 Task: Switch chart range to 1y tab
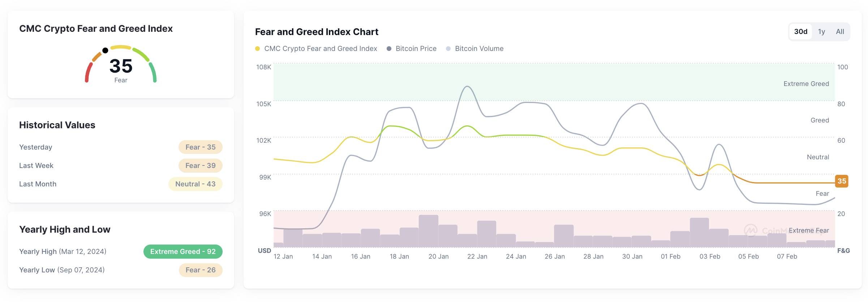pyautogui.click(x=821, y=32)
